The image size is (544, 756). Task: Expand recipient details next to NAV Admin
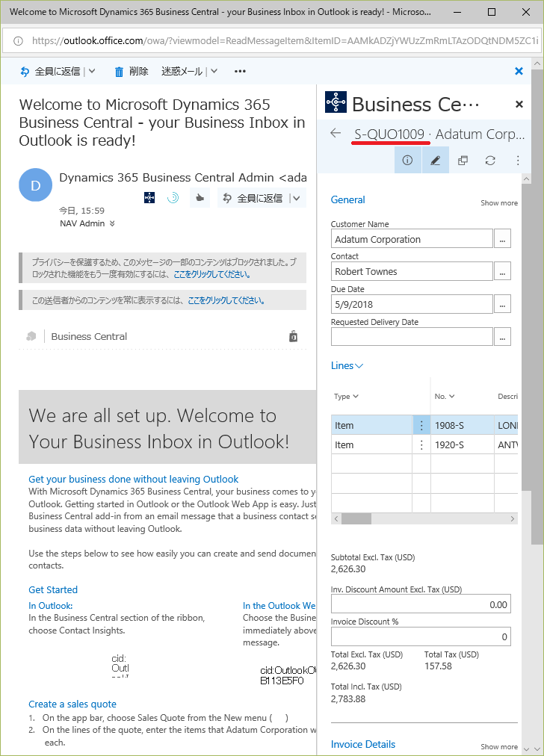(x=112, y=223)
